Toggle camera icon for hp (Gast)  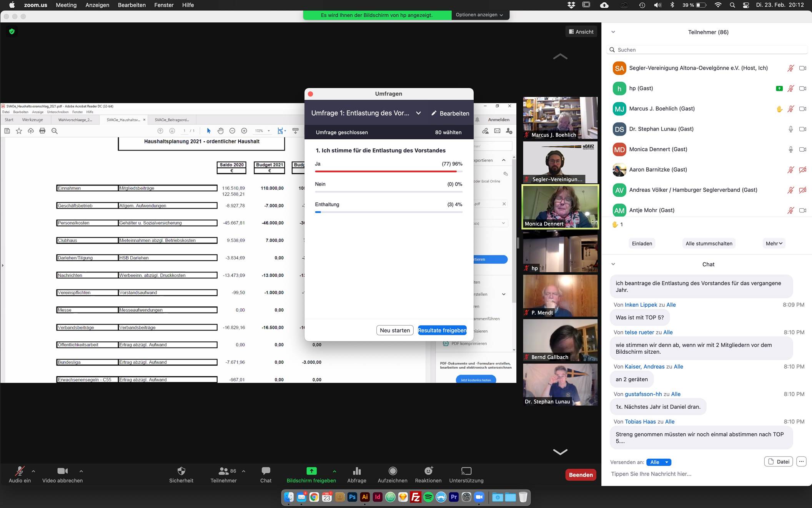tap(803, 89)
